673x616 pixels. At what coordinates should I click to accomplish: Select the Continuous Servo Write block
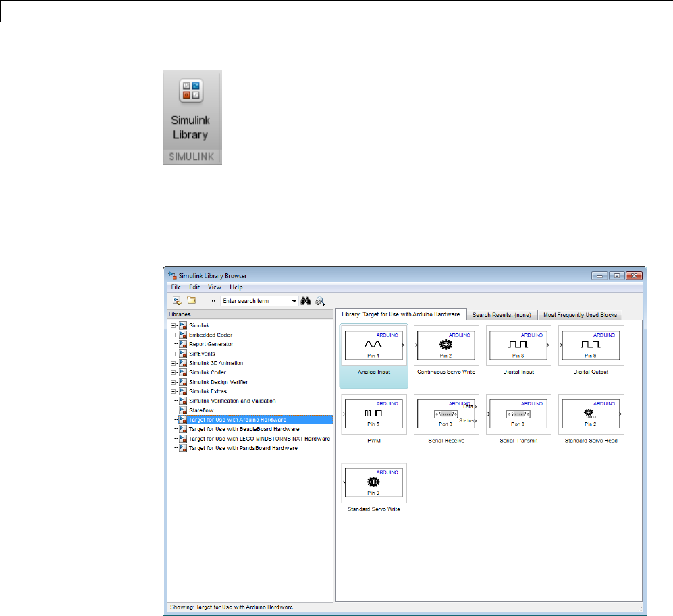(446, 350)
